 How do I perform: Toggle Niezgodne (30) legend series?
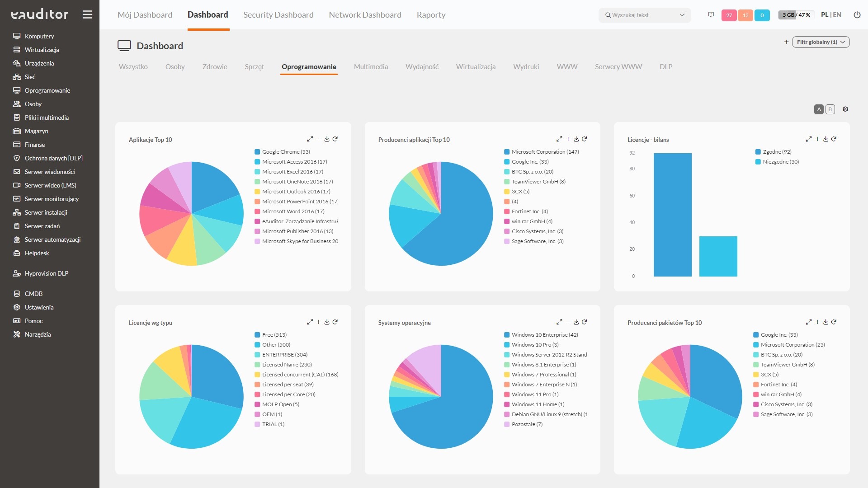click(x=777, y=162)
